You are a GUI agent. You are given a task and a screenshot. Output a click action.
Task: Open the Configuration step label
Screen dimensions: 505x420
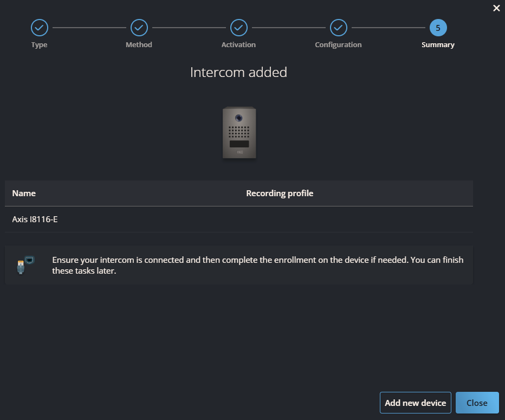(338, 45)
